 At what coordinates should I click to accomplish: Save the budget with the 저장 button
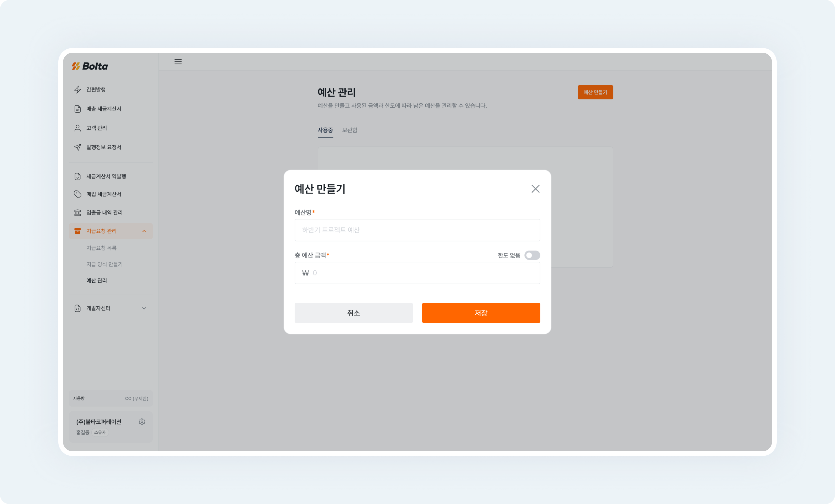click(x=481, y=313)
